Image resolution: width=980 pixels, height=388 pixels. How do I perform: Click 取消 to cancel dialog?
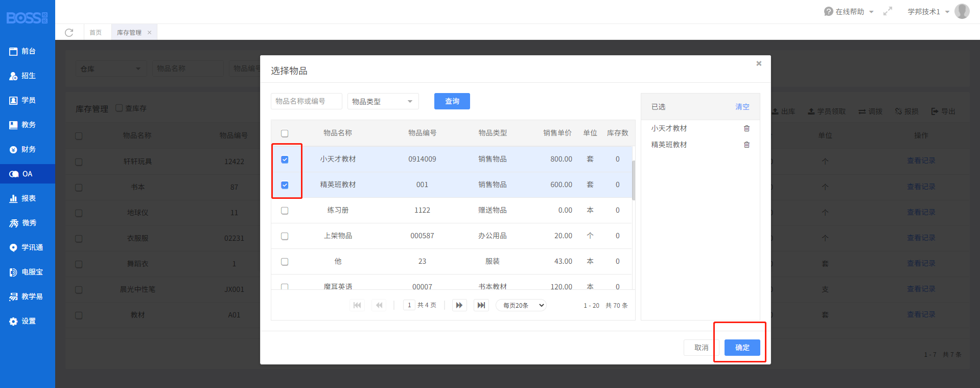click(702, 348)
